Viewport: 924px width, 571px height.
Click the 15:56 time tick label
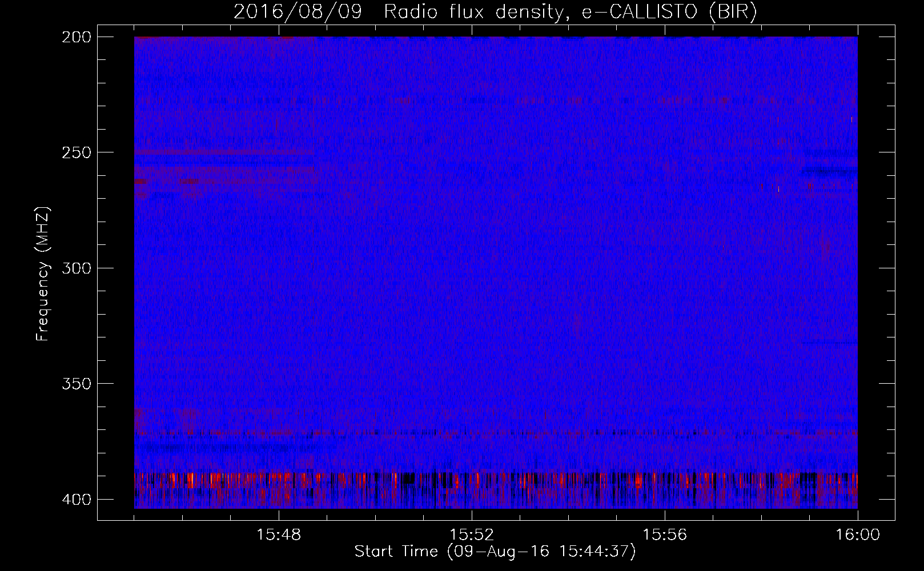665,535
